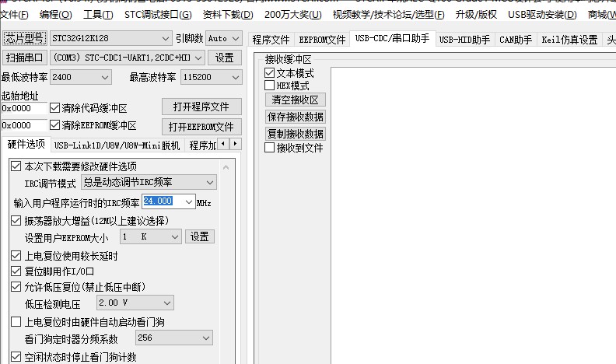Open the 资料下载(D) menu
Screen dimensions: 616x364
228,15
